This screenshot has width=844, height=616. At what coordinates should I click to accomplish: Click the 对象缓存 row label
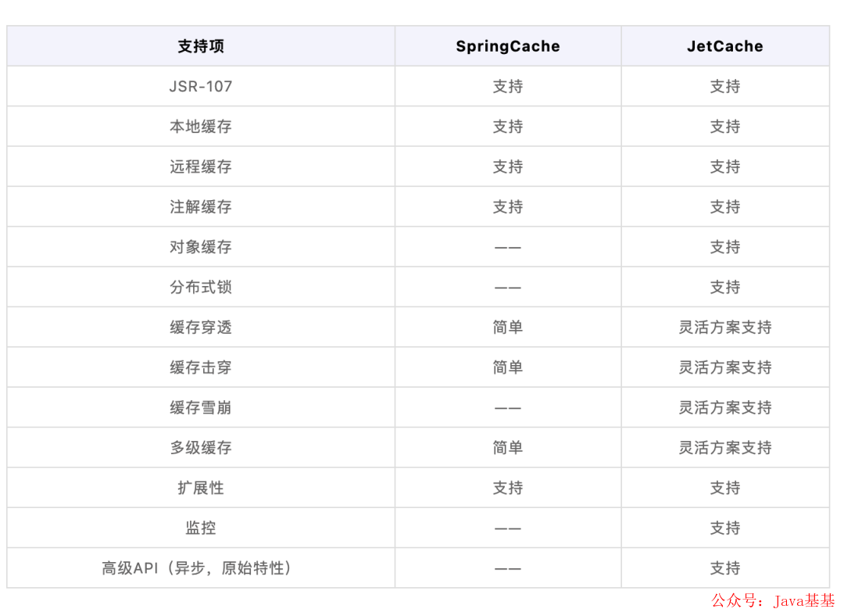[x=201, y=246]
